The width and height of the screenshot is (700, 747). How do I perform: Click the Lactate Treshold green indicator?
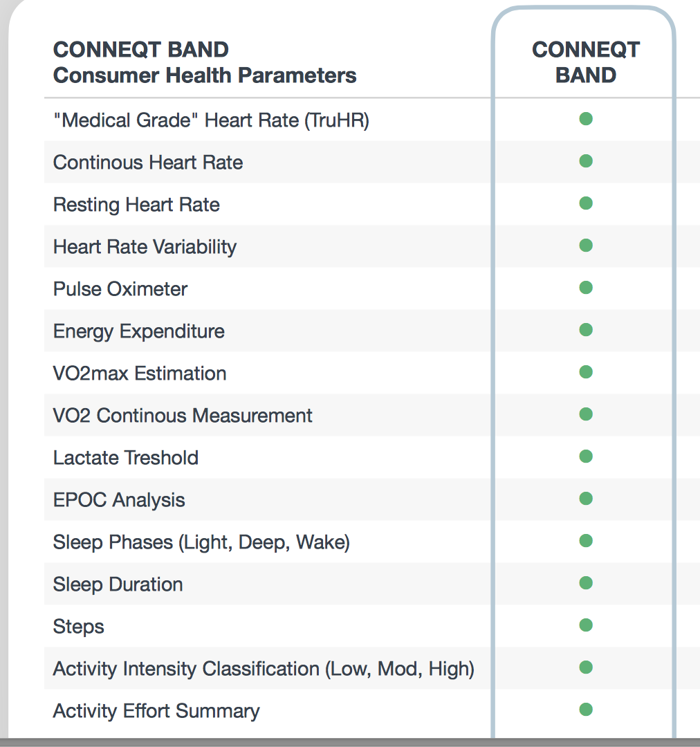[586, 456]
